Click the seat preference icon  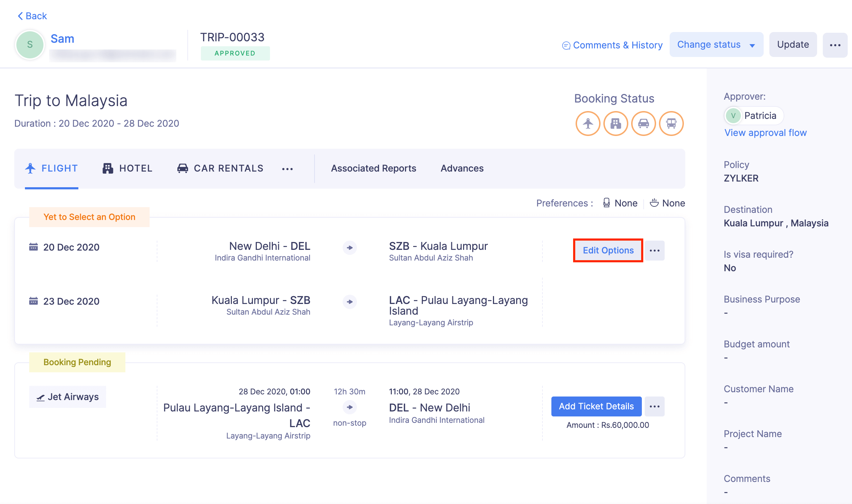(x=606, y=203)
